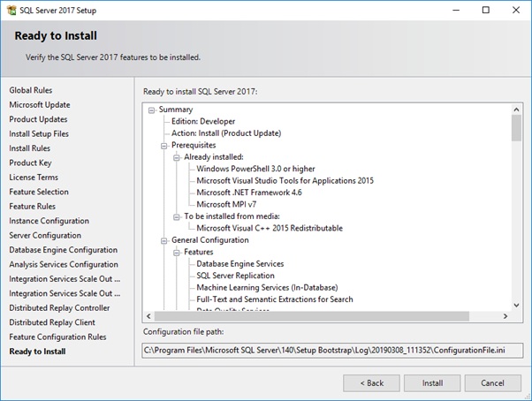Collapse the General Configuration node
Viewport: 532px width, 401px height.
(163, 240)
